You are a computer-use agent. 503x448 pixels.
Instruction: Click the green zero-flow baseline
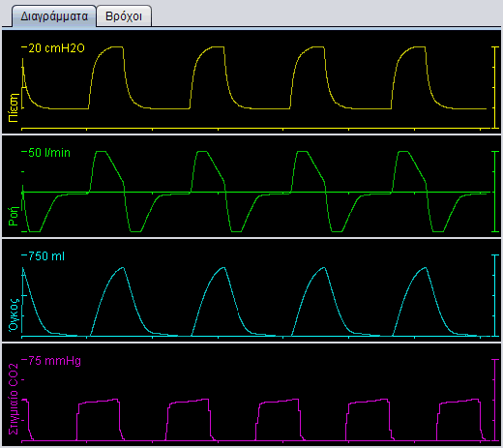256,193
